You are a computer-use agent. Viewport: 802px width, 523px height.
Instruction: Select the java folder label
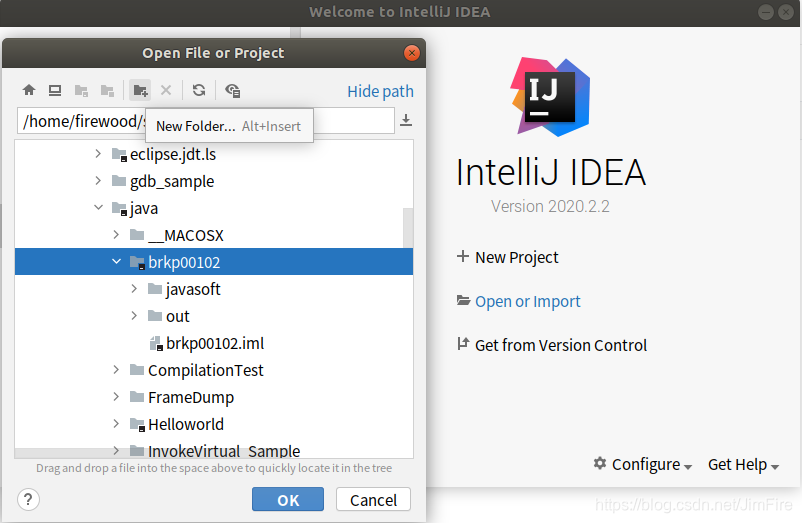click(144, 209)
